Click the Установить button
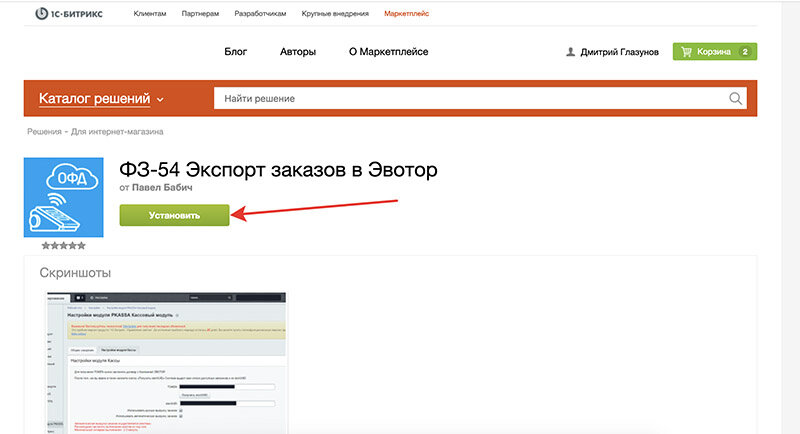800x434 pixels. tap(174, 215)
